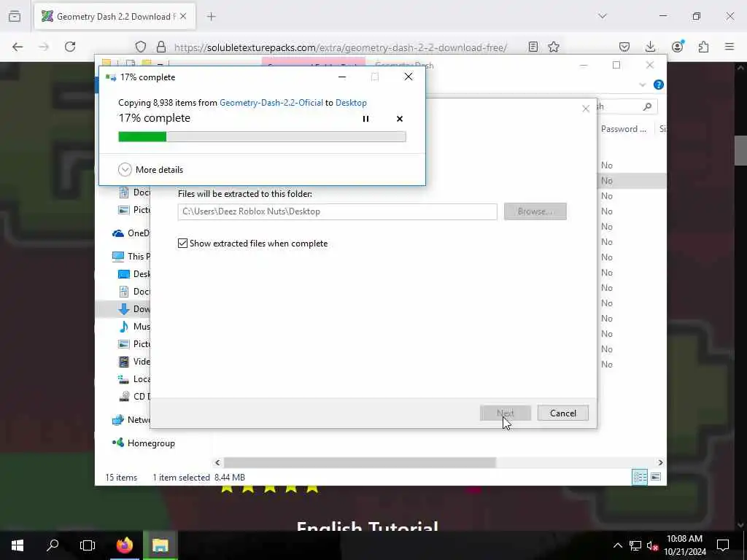
Task: Sort by the Password column header
Action: (x=624, y=129)
